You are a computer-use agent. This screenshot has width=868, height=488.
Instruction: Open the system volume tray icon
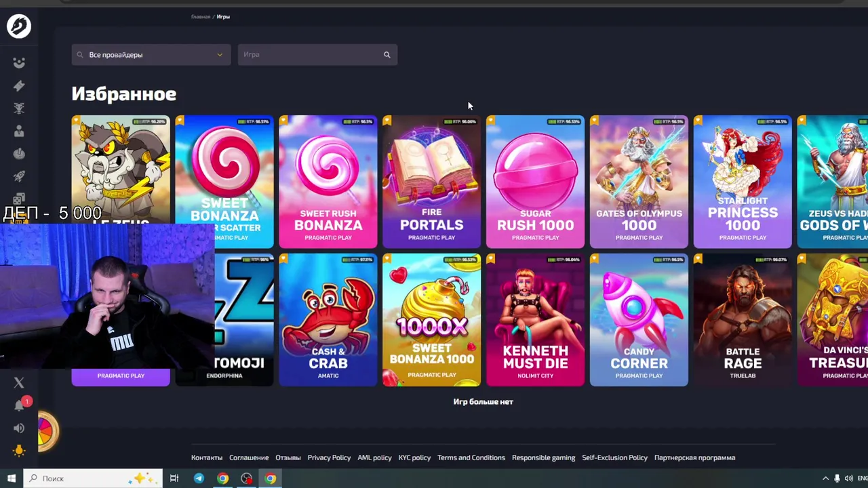(849, 479)
